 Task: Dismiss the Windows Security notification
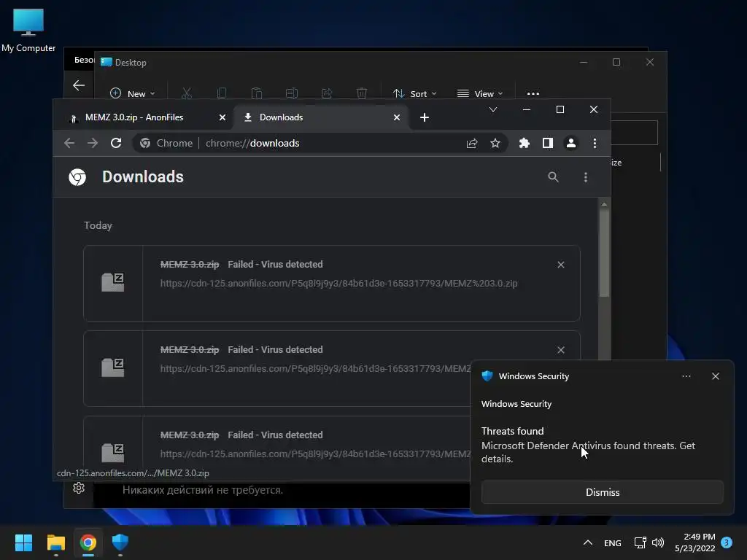pyautogui.click(x=602, y=492)
